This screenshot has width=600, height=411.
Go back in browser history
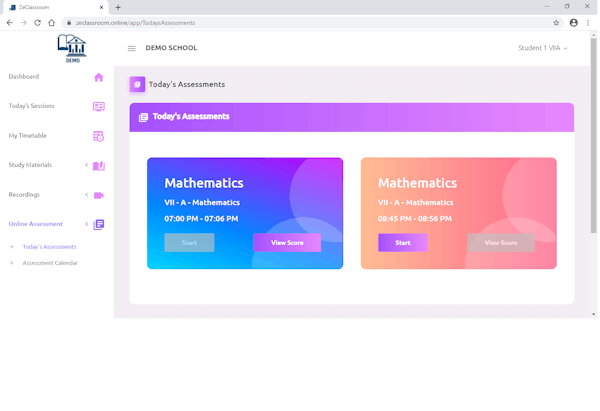tap(10, 23)
